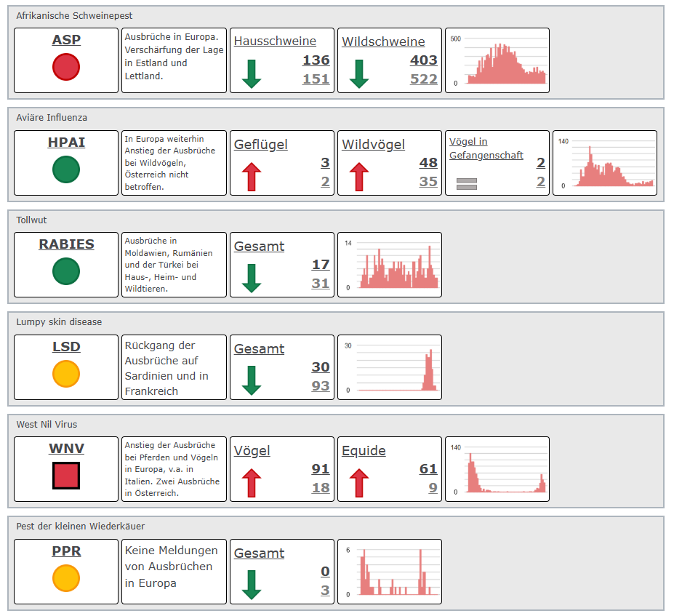Click the green circle status under RABIES

point(66,272)
